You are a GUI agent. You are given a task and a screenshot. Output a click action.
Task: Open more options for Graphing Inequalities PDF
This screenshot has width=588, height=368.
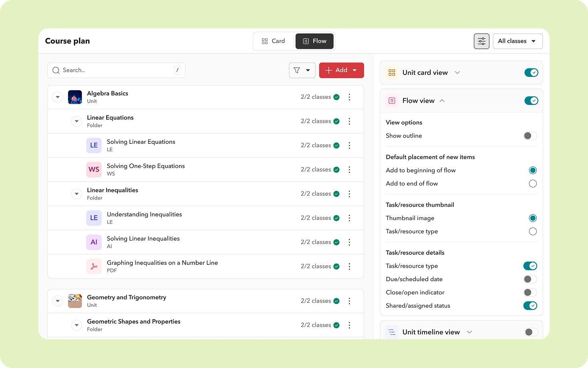pos(349,266)
